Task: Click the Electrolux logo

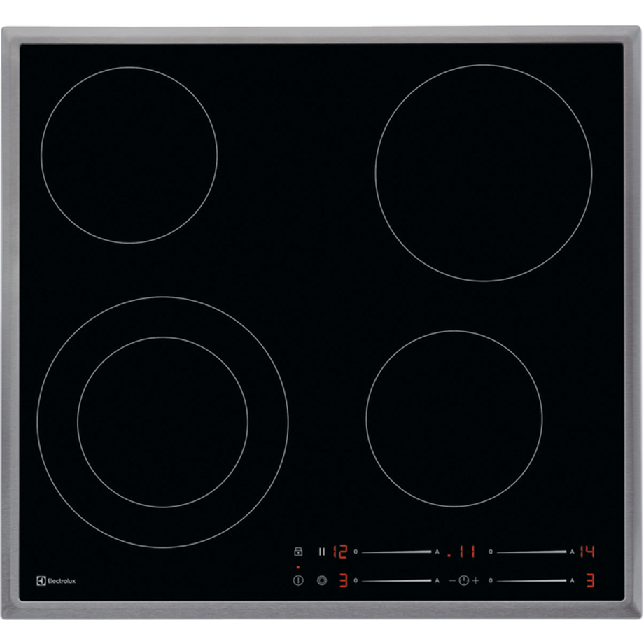Action: [56, 580]
